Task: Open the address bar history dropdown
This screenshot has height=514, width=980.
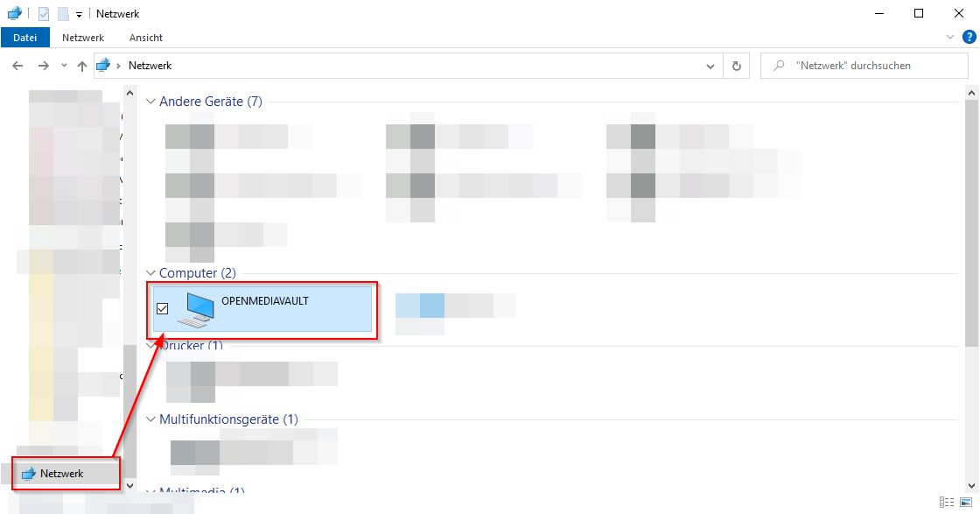Action: coord(710,66)
